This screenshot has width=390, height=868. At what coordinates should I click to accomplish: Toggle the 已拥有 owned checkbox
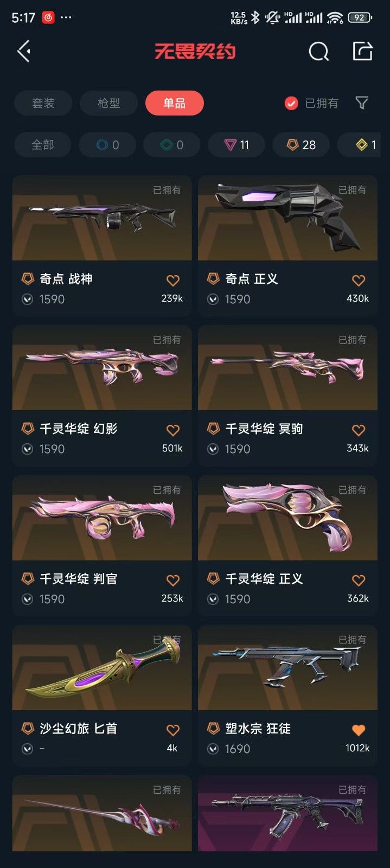coord(291,103)
